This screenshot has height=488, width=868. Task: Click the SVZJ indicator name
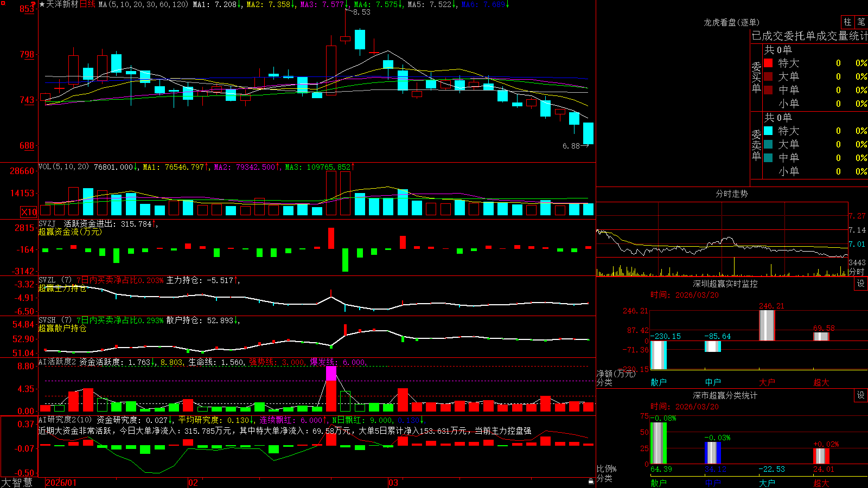click(47, 223)
